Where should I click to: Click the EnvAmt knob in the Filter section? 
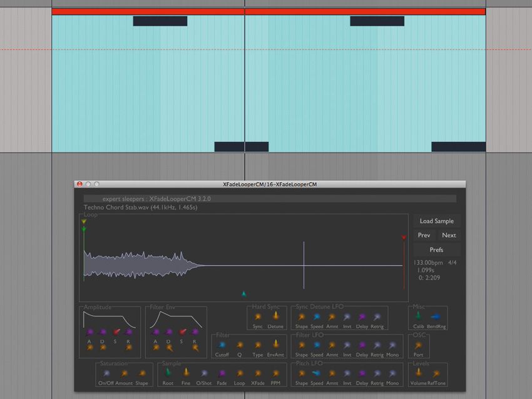click(275, 345)
